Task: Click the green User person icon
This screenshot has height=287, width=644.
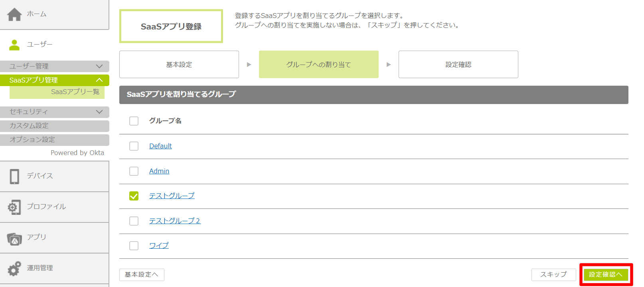Action: pos(14,45)
